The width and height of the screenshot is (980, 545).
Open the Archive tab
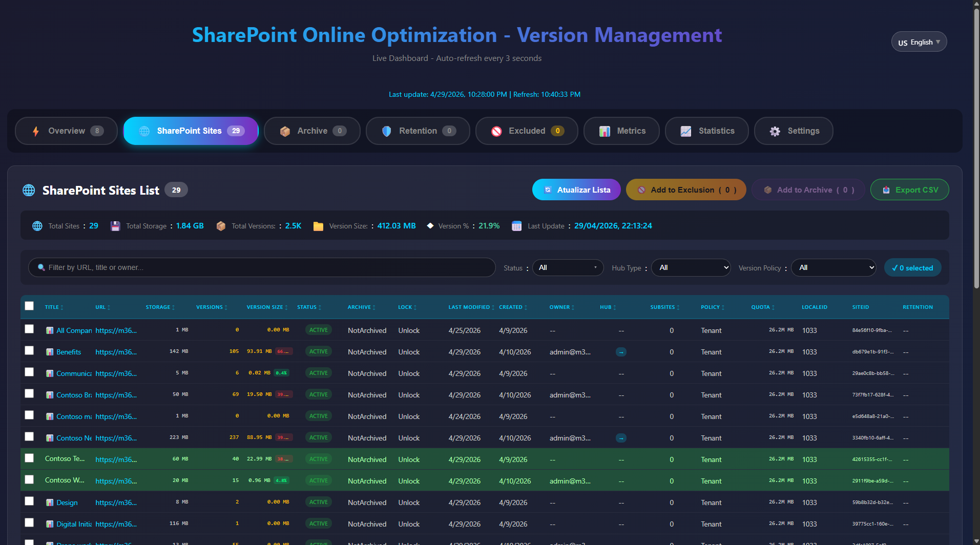coord(312,131)
